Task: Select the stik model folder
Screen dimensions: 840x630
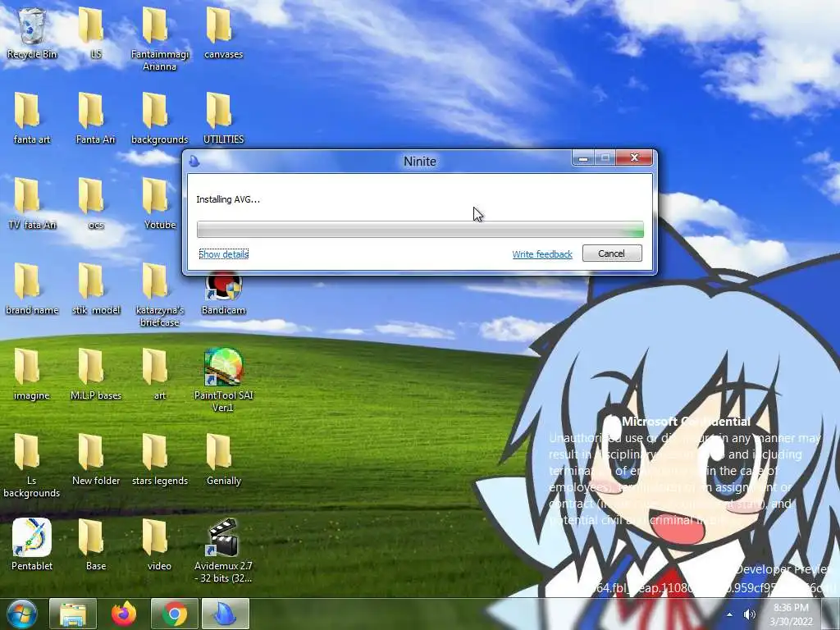Action: [95, 289]
